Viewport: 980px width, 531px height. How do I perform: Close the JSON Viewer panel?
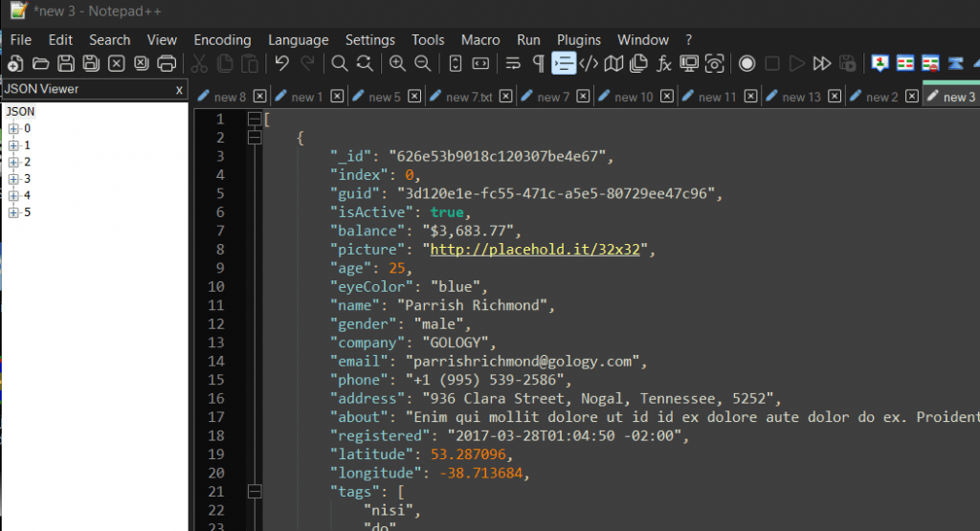pos(179,90)
